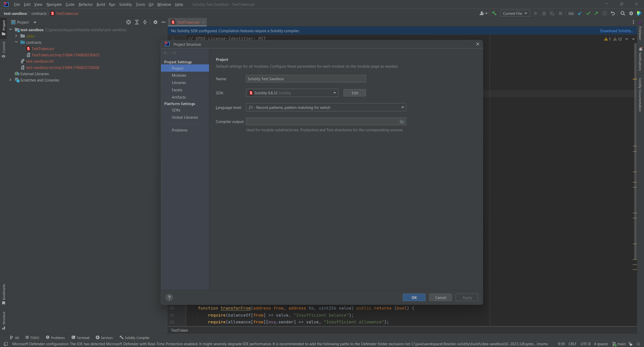The width and height of the screenshot is (644, 347).
Task: Open the Structure tool window
Action: click(x=4, y=321)
